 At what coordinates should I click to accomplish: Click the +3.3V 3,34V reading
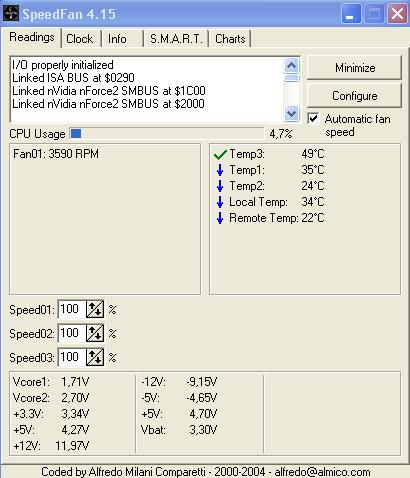pyautogui.click(x=51, y=414)
